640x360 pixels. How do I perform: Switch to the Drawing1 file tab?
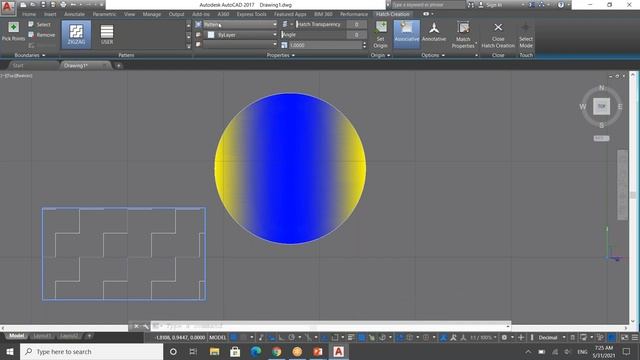coord(76,65)
